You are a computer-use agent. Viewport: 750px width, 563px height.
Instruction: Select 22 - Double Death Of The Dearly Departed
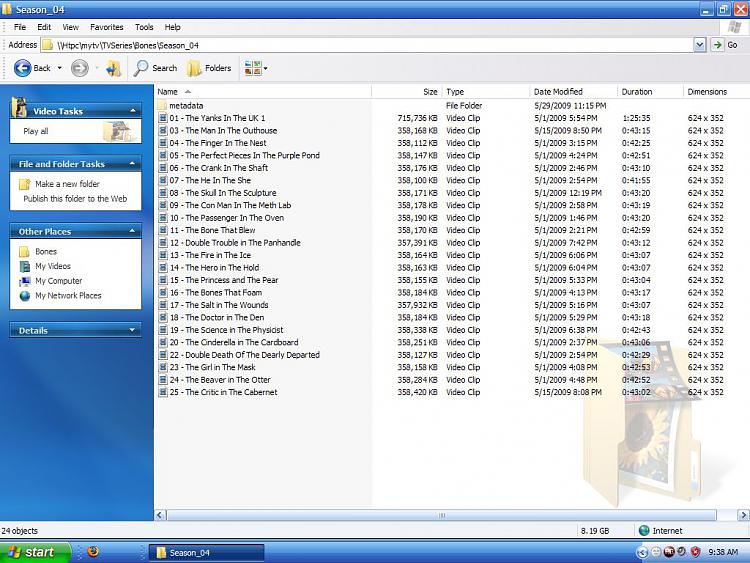coord(244,355)
